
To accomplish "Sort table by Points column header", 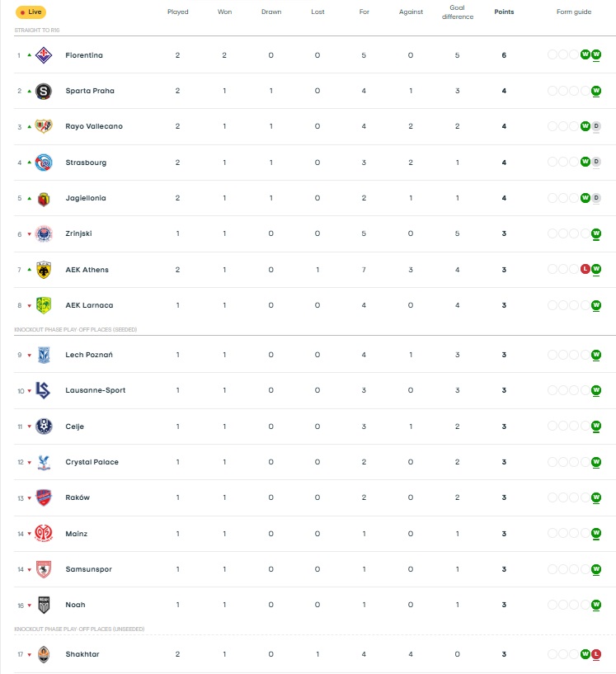I will 504,12.
